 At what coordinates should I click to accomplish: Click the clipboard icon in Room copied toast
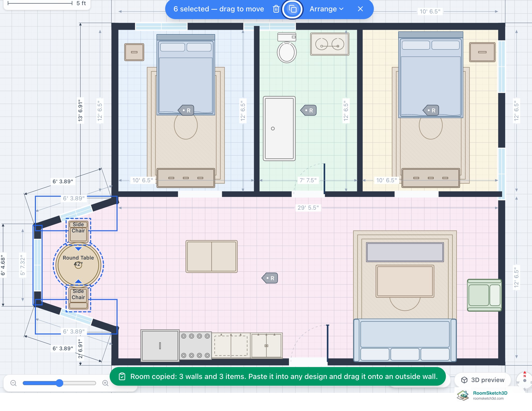coord(122,376)
